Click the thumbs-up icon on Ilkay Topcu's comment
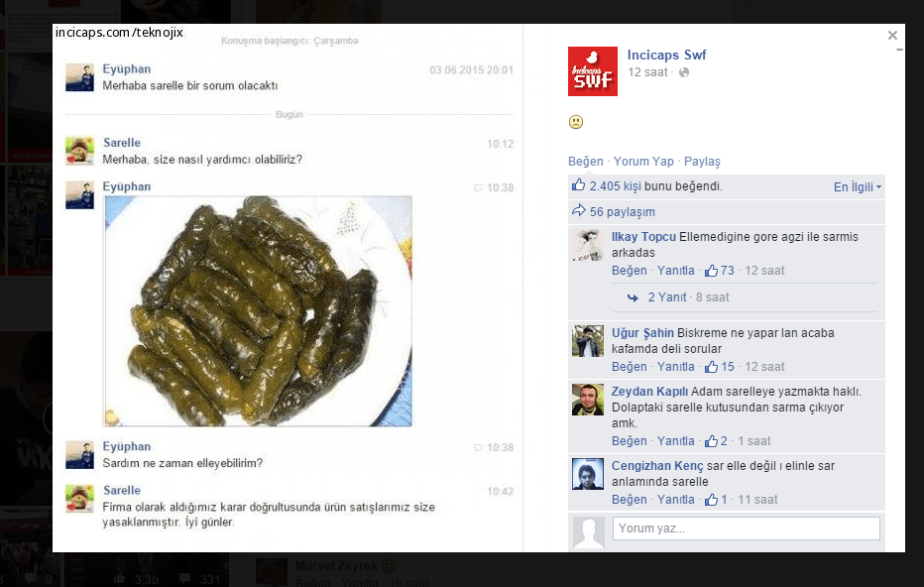The height and width of the screenshot is (587, 924). [711, 270]
